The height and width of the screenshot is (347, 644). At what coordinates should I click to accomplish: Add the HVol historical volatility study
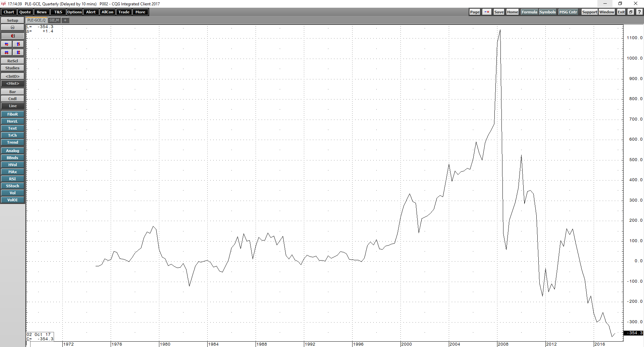(12, 165)
